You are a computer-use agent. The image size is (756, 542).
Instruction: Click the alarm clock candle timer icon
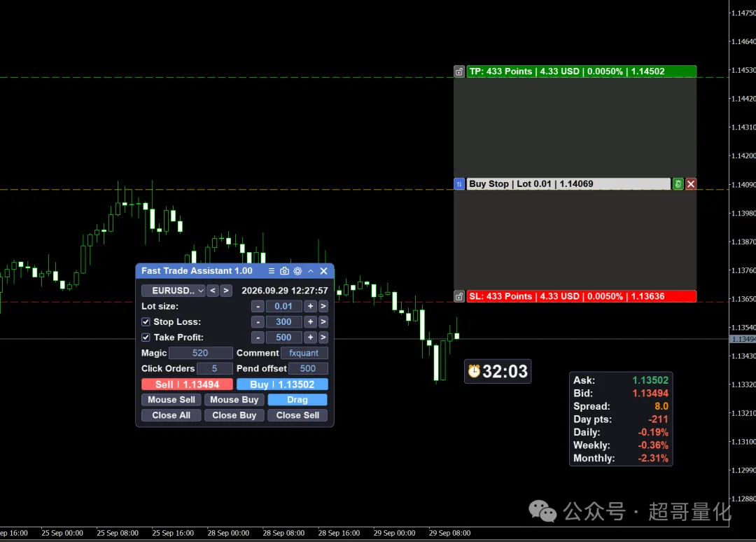pos(474,371)
